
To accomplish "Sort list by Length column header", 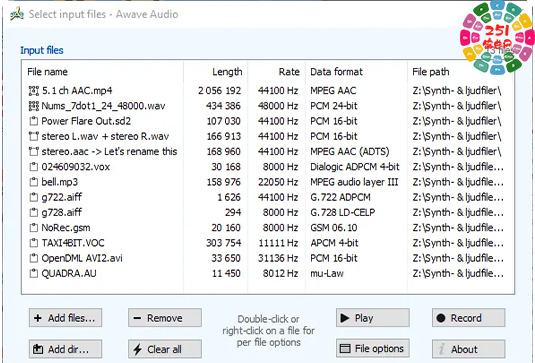I will point(227,72).
